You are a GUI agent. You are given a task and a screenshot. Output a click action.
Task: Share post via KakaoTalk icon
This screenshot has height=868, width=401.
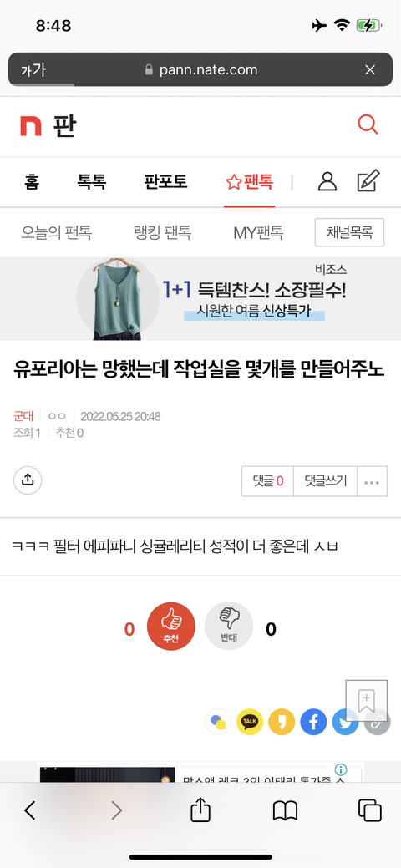250,722
